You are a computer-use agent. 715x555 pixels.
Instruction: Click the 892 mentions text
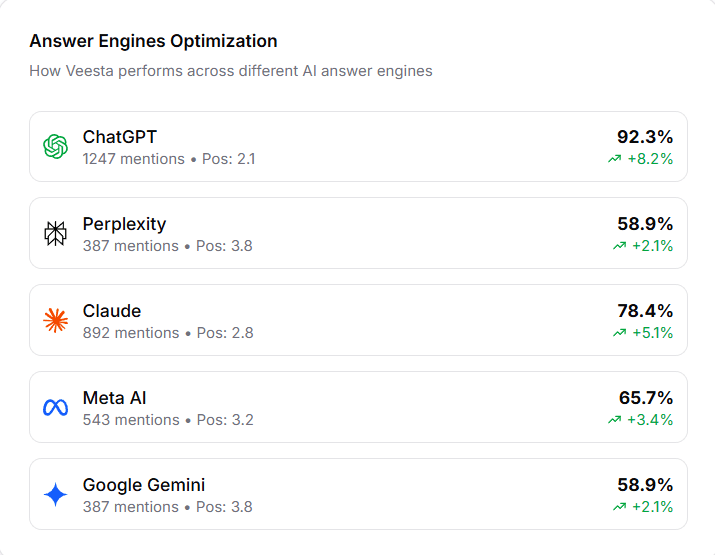131,333
